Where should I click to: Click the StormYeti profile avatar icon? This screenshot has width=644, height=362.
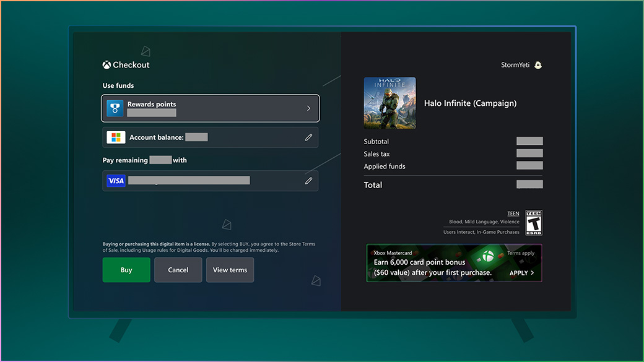[537, 64]
